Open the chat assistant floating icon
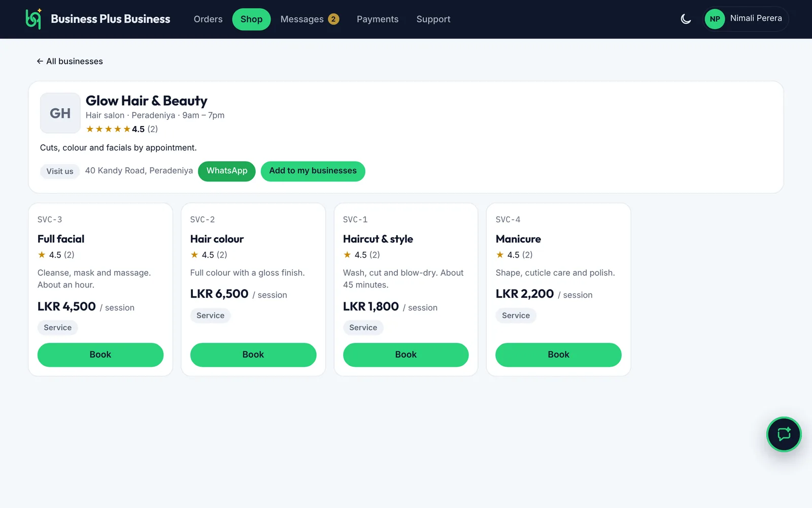Viewport: 812px width, 508px height. click(x=784, y=434)
